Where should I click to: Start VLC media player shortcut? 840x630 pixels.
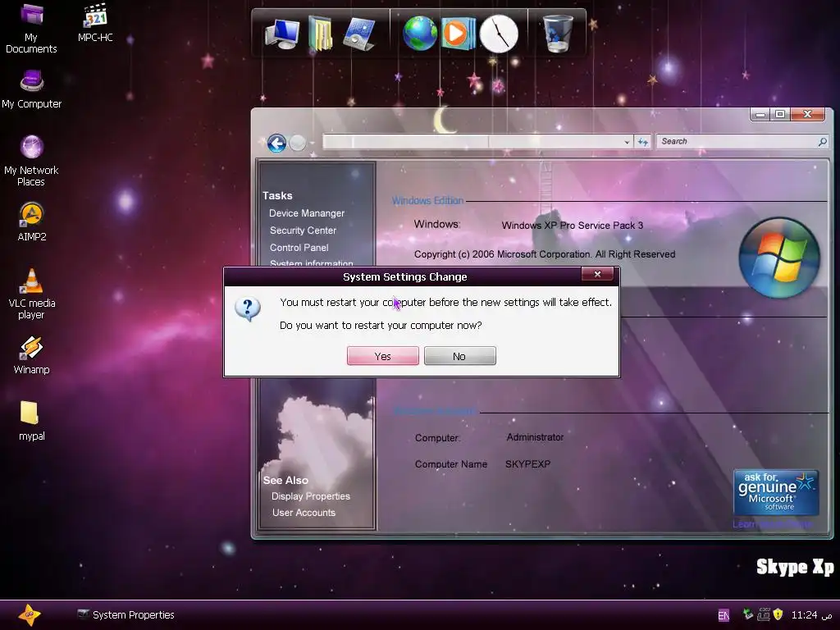[32, 294]
